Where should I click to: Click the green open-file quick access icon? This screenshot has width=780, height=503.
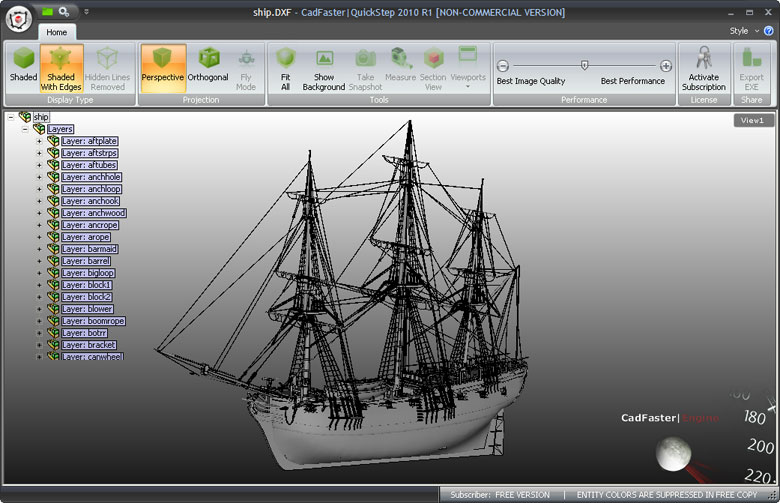(x=47, y=11)
